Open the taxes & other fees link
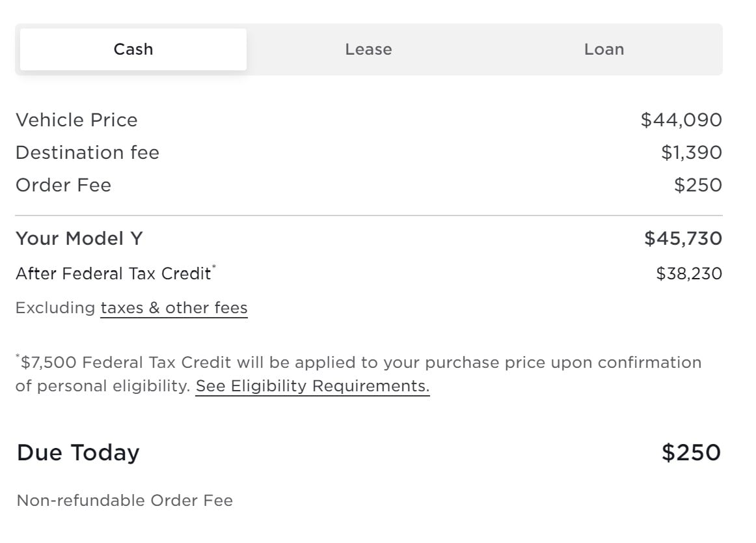756x543 pixels. tap(174, 307)
